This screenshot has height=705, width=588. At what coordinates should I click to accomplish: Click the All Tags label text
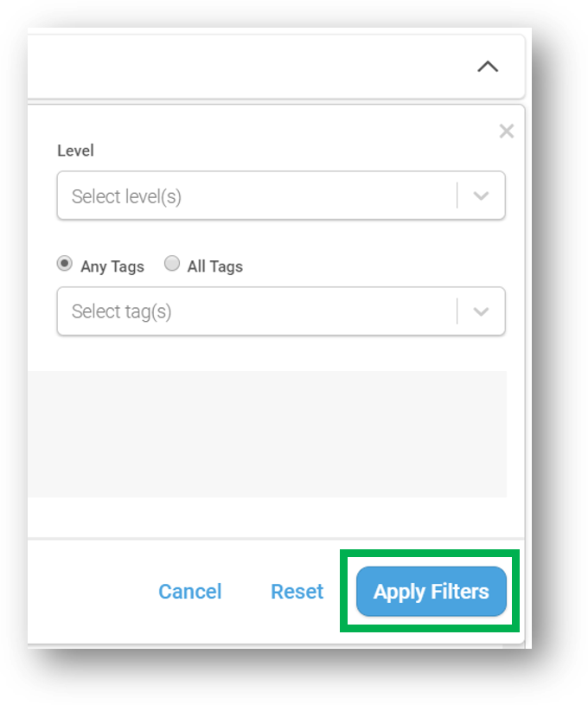[215, 266]
